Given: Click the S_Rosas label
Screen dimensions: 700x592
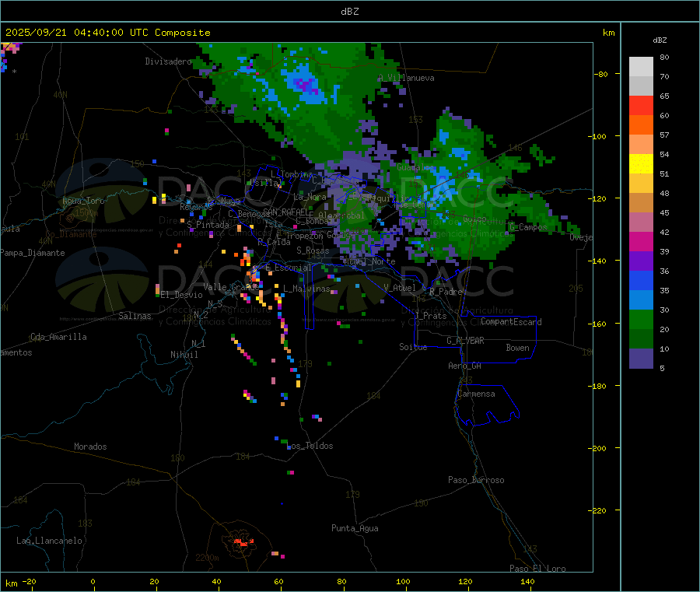Looking at the screenshot, I should pos(313,251).
